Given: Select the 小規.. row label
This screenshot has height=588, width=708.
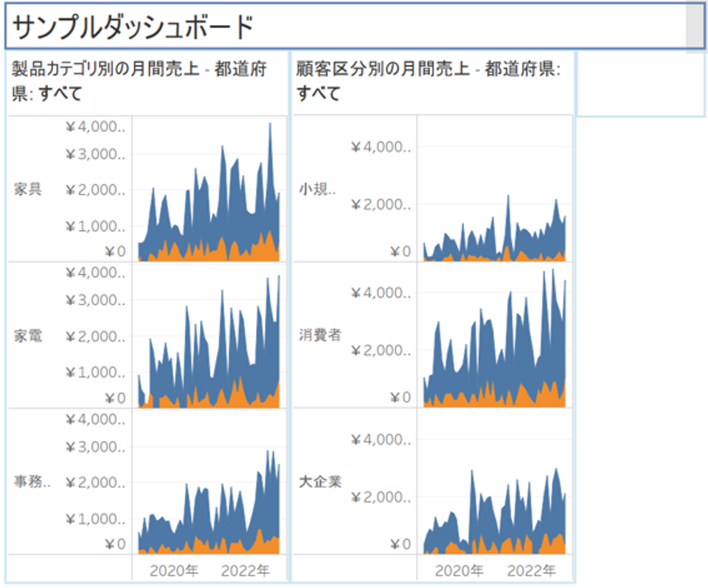Looking at the screenshot, I should pyautogui.click(x=317, y=189).
